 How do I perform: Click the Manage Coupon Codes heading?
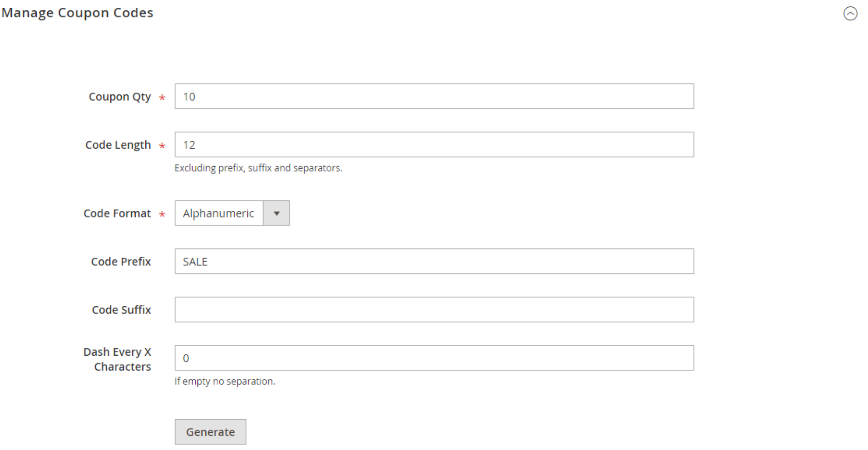[77, 13]
